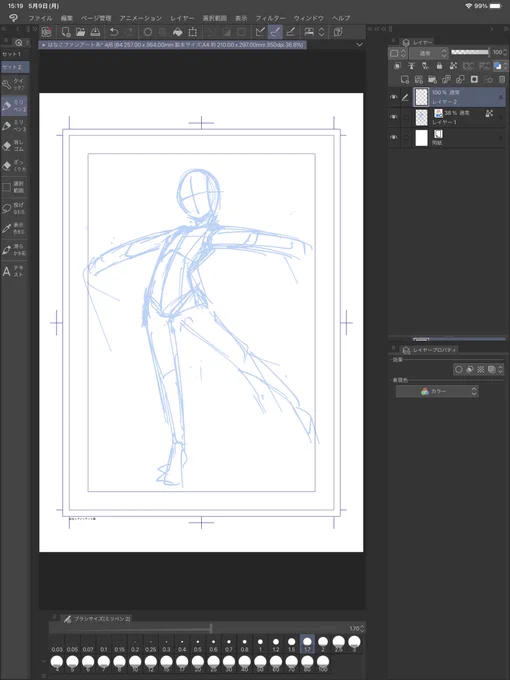Click the opacity value 100 stepper
The height and width of the screenshot is (680, 510).
point(506,52)
